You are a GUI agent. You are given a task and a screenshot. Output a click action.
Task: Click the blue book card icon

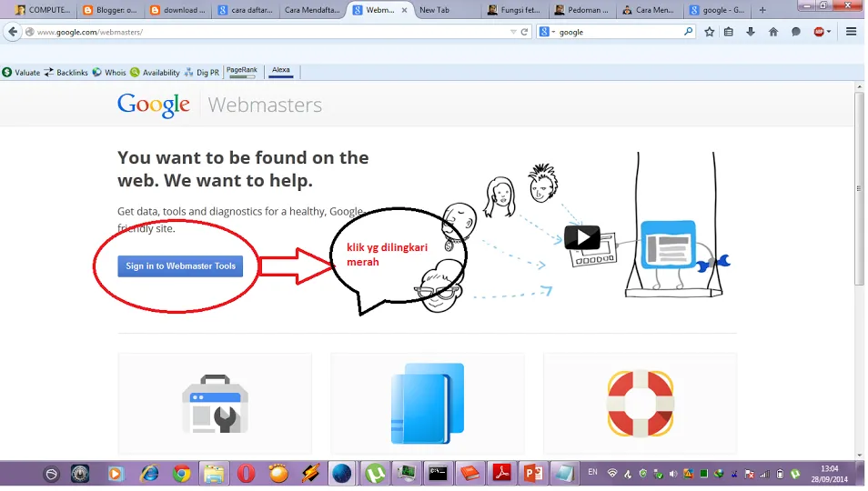coord(428,403)
